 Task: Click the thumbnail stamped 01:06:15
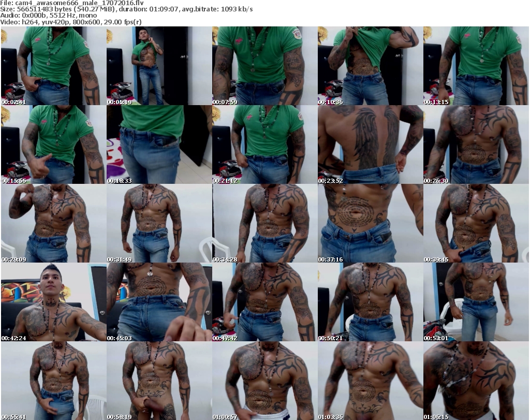pos(476,381)
